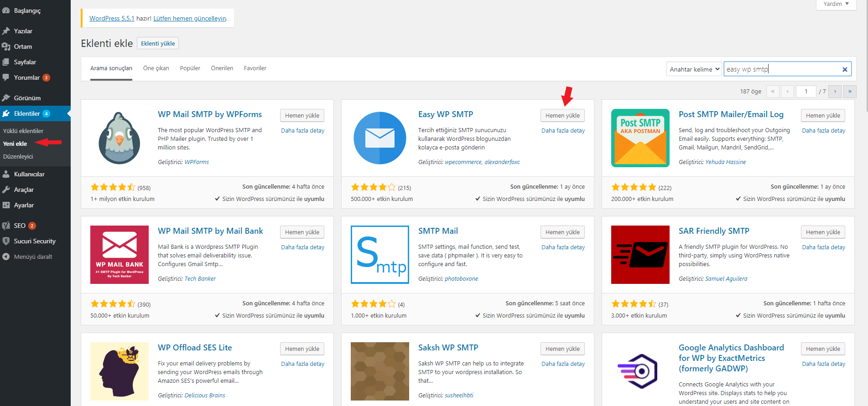
Task: Open Tech Banker developer link
Action: coord(200,279)
